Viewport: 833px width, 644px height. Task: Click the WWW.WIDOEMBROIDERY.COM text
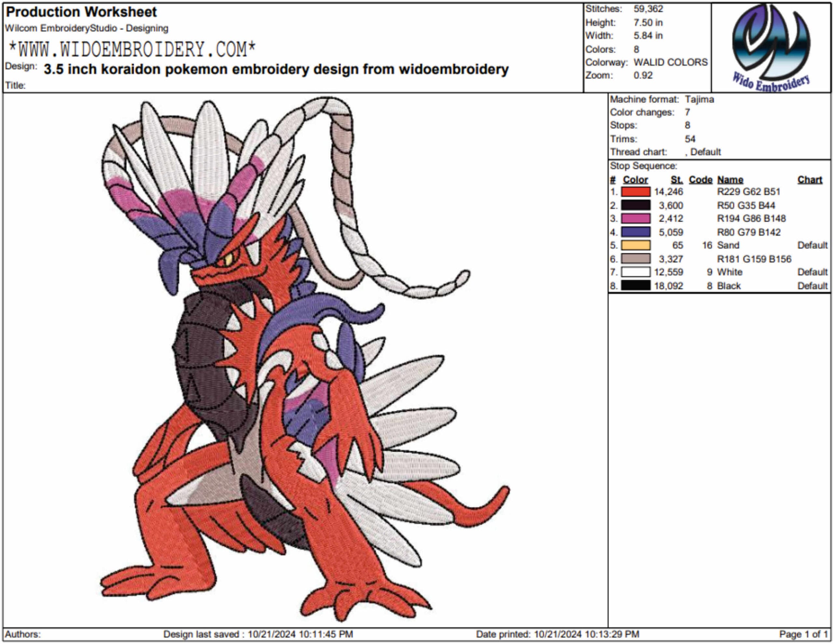[132, 49]
